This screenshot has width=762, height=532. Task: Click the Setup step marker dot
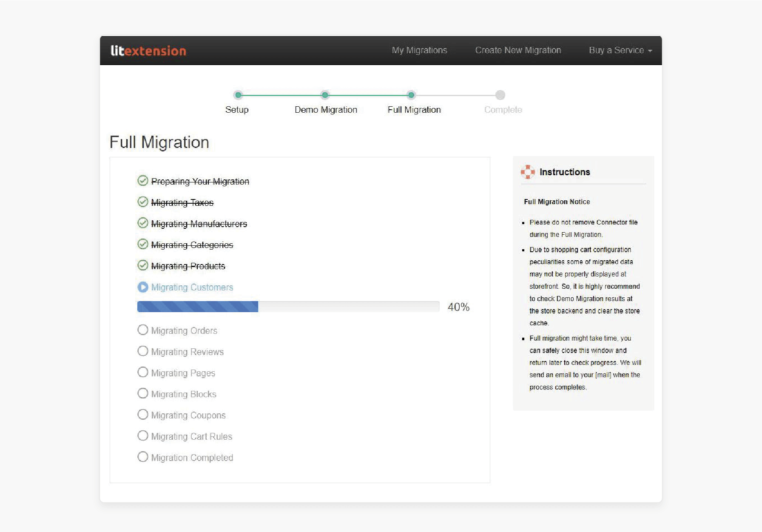(x=239, y=95)
